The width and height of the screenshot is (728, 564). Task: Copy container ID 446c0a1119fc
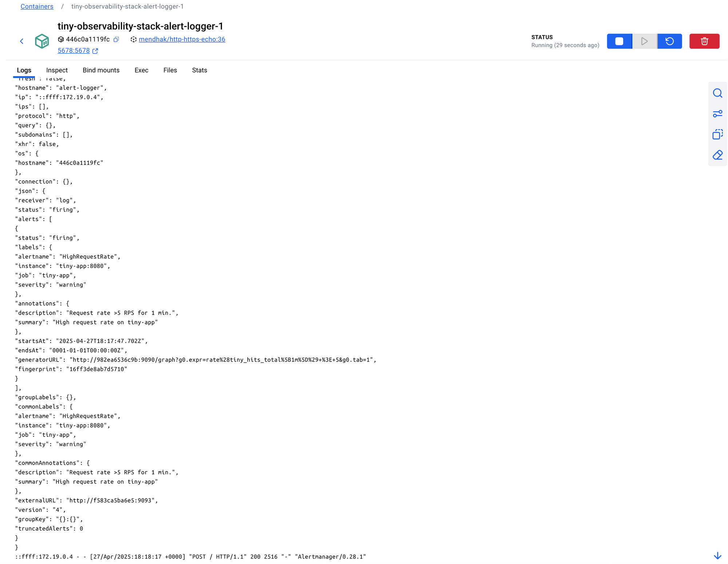coord(116,39)
